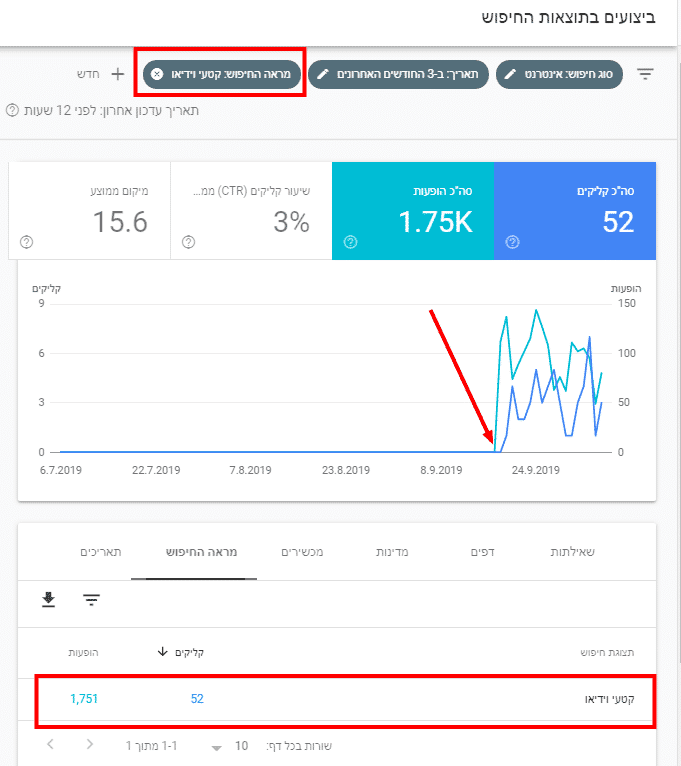Add a new filter with 'חדש' plus
681x766 pixels.
tap(103, 74)
